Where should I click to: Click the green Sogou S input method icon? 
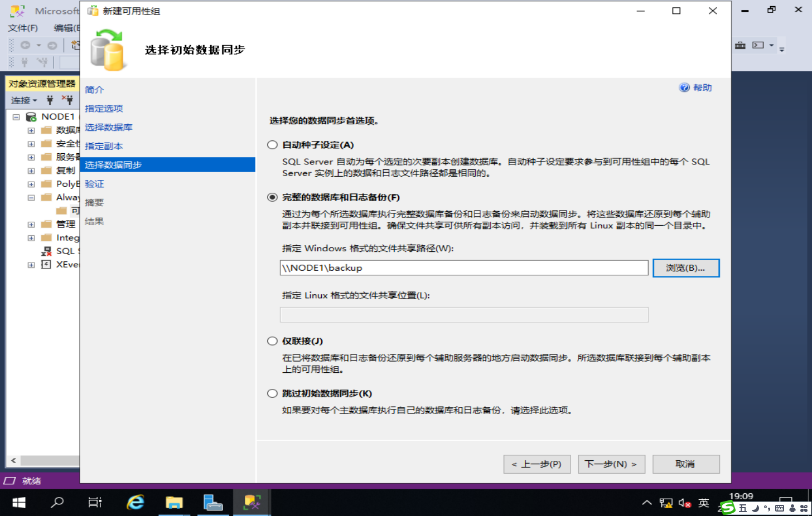[727, 508]
